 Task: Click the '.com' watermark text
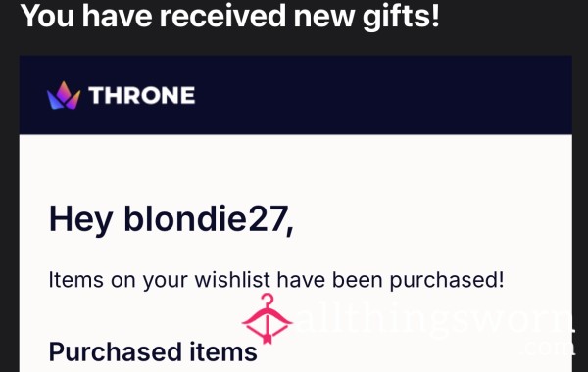pos(548,347)
